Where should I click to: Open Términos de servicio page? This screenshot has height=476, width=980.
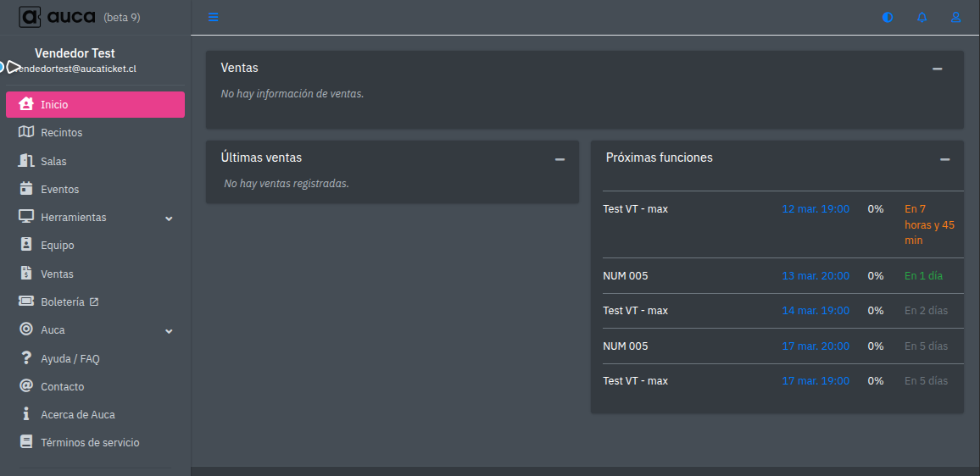point(90,442)
